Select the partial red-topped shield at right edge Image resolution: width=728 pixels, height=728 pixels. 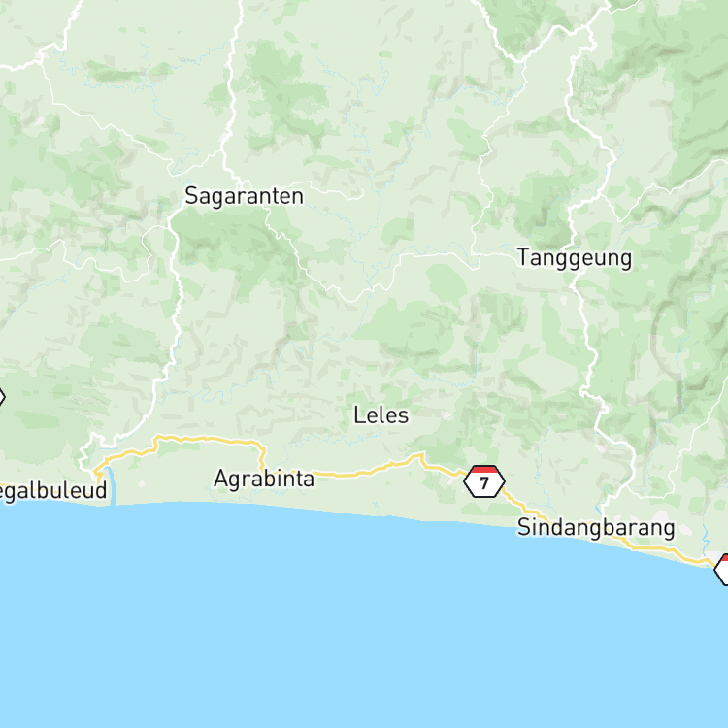tap(721, 569)
